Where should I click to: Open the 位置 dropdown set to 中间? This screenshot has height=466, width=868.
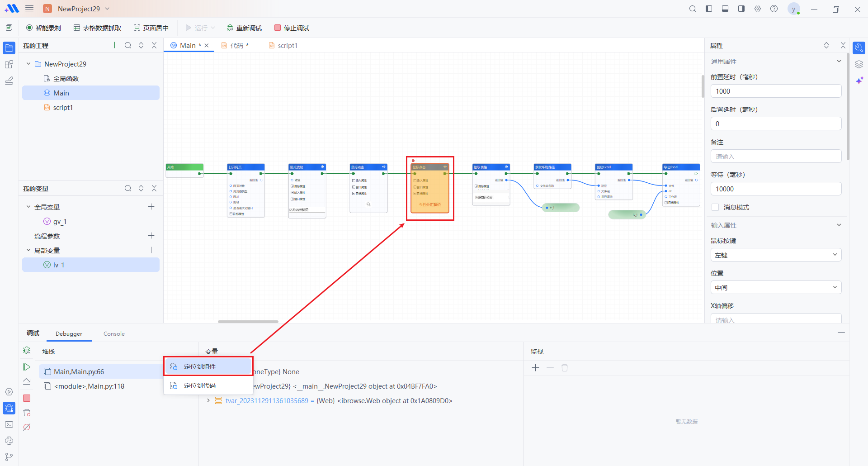[775, 288]
